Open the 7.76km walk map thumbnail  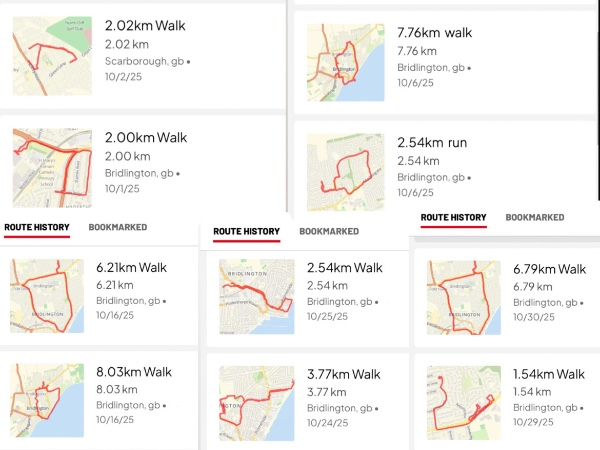(345, 61)
